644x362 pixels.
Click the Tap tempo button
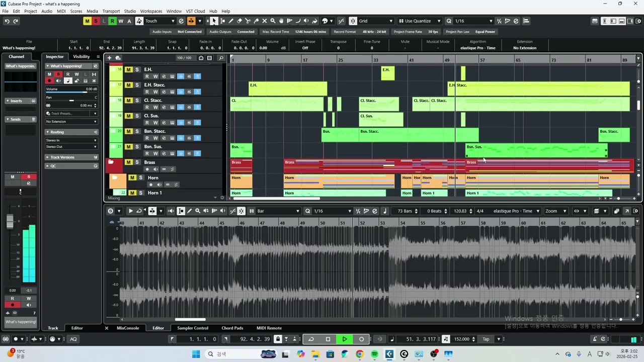click(x=486, y=339)
